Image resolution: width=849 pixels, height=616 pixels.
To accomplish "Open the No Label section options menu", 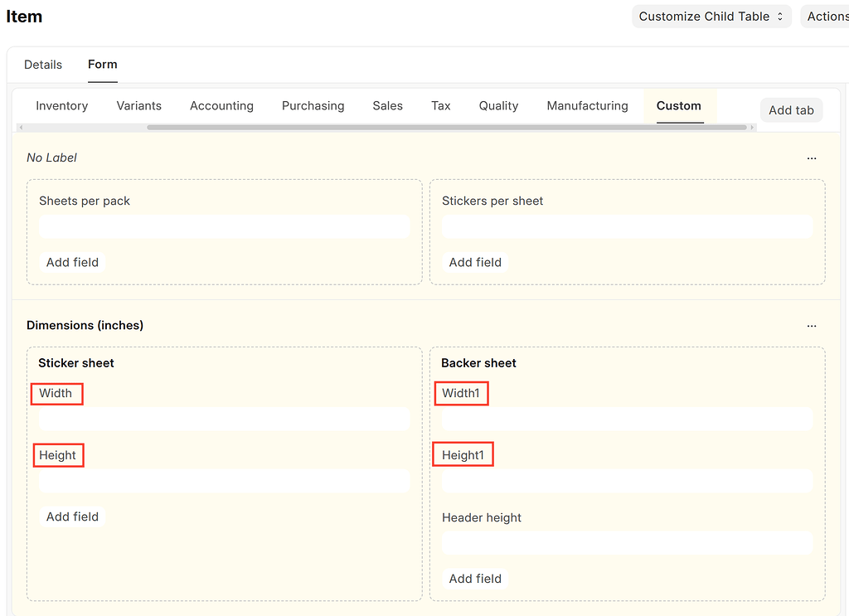I will coord(812,158).
